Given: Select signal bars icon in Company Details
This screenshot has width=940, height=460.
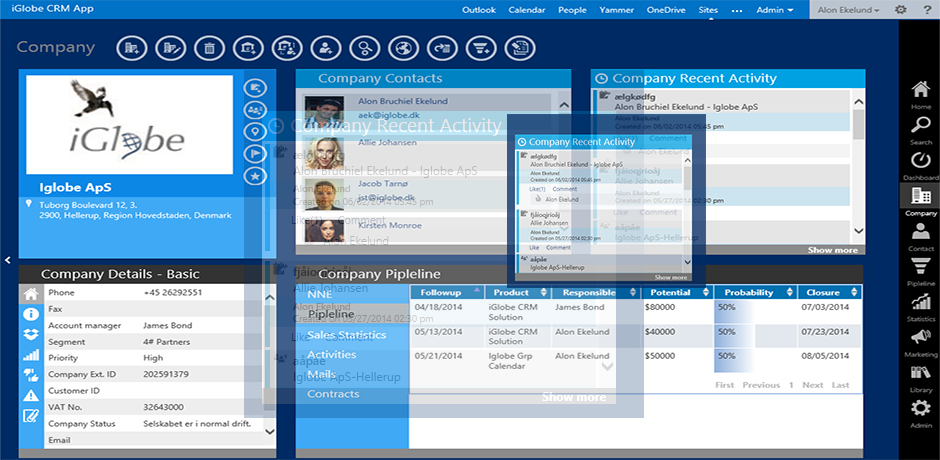Looking at the screenshot, I should (x=31, y=354).
